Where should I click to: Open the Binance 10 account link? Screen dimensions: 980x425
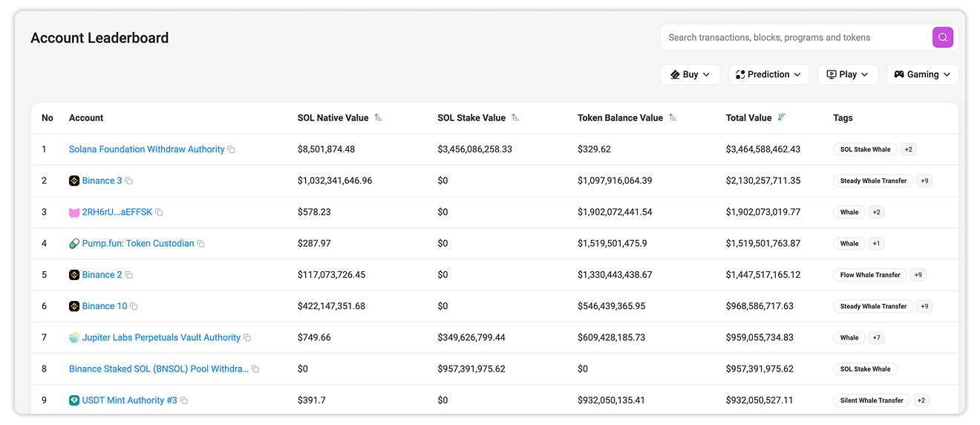(x=105, y=306)
